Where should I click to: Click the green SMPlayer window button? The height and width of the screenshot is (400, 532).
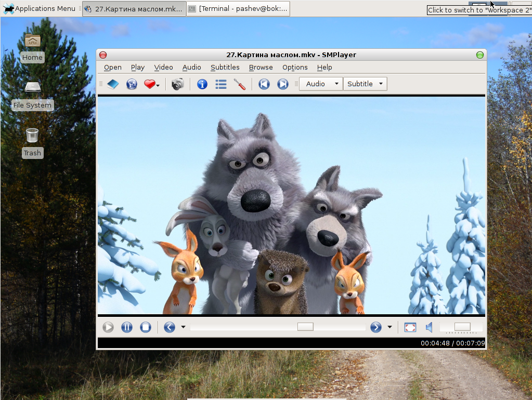tap(480, 55)
